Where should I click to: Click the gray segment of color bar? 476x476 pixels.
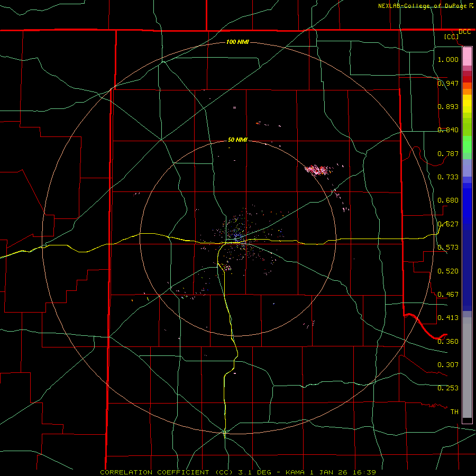point(467,368)
